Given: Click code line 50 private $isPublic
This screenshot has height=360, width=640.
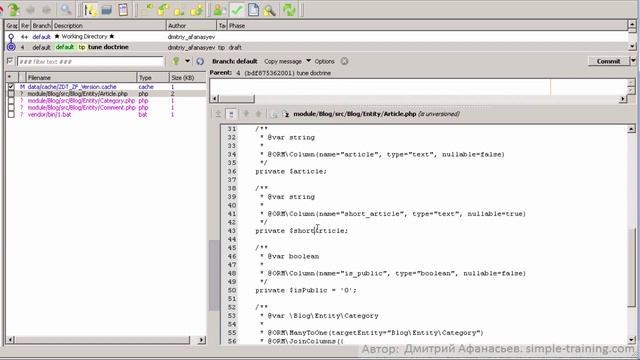Looking at the screenshot, I should click(306, 290).
